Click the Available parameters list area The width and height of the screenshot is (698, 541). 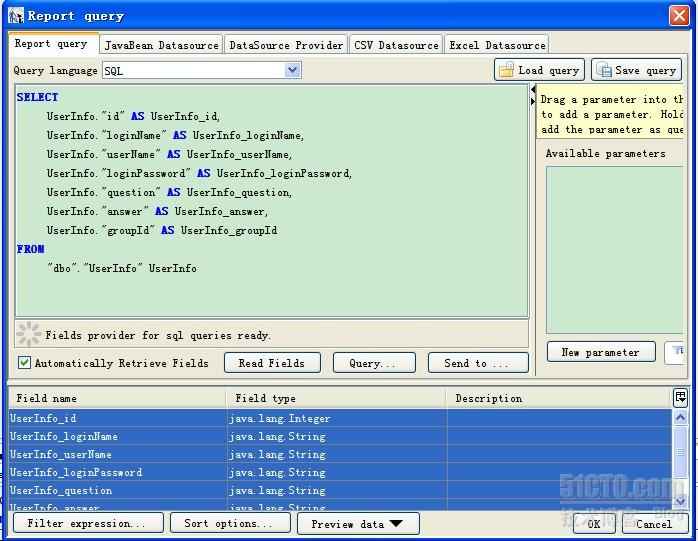[x=614, y=249]
